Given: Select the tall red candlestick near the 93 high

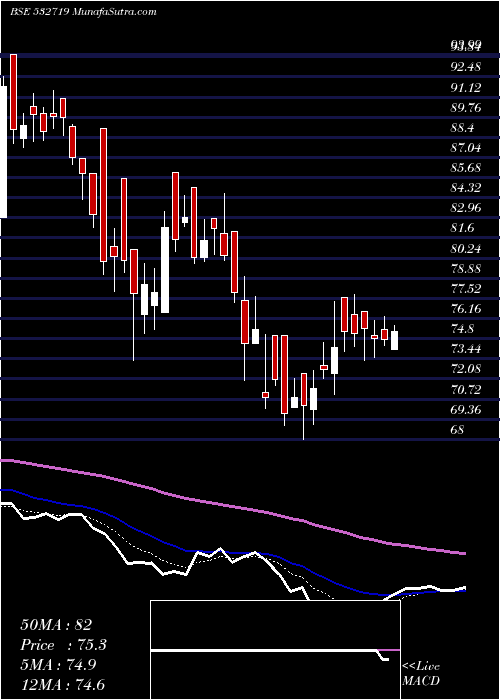Looking at the screenshot, I should [13, 92].
